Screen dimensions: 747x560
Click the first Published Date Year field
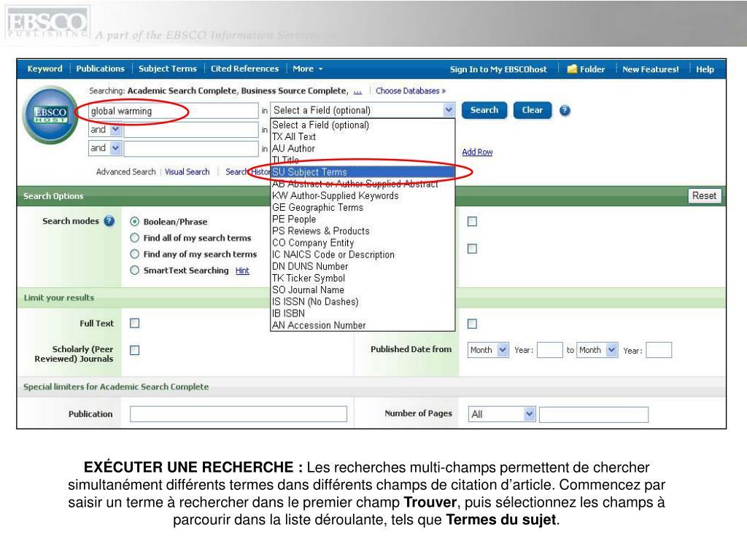[x=550, y=350]
